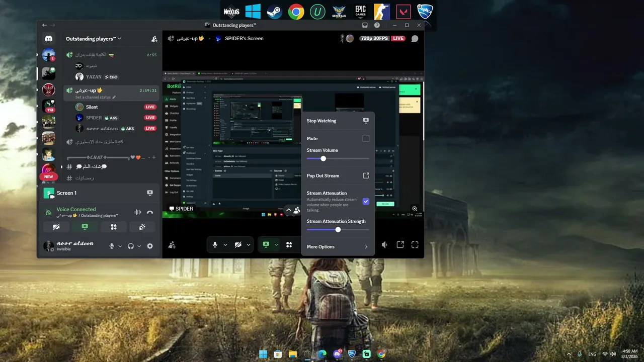The image size is (644, 362).
Task: Collapse the CHAT category chevron
Action: (149, 157)
